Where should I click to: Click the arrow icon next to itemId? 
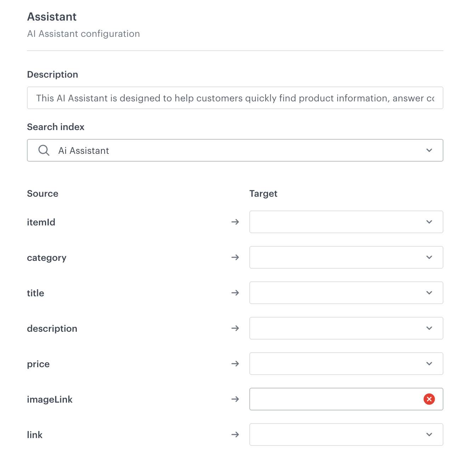(x=235, y=222)
